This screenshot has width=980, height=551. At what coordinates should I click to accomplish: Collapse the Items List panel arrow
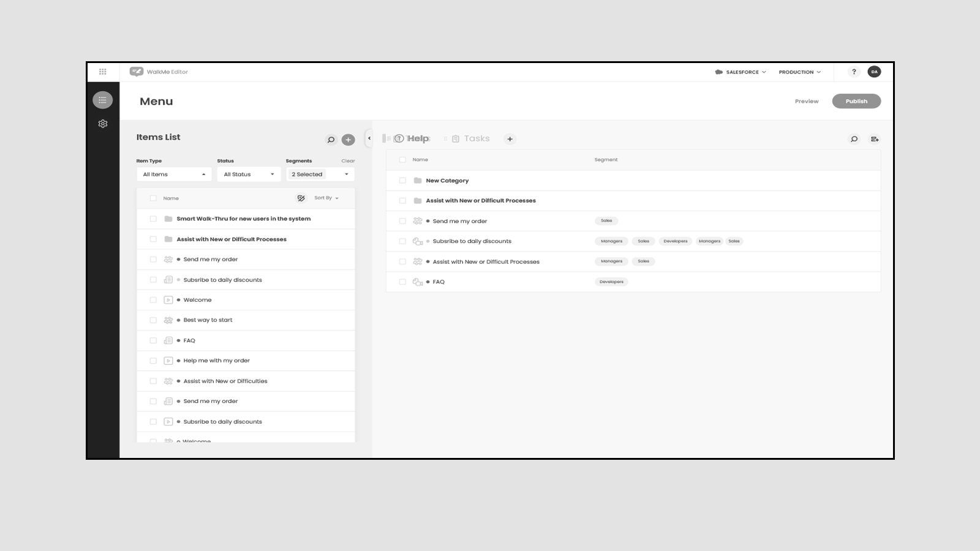(x=369, y=138)
